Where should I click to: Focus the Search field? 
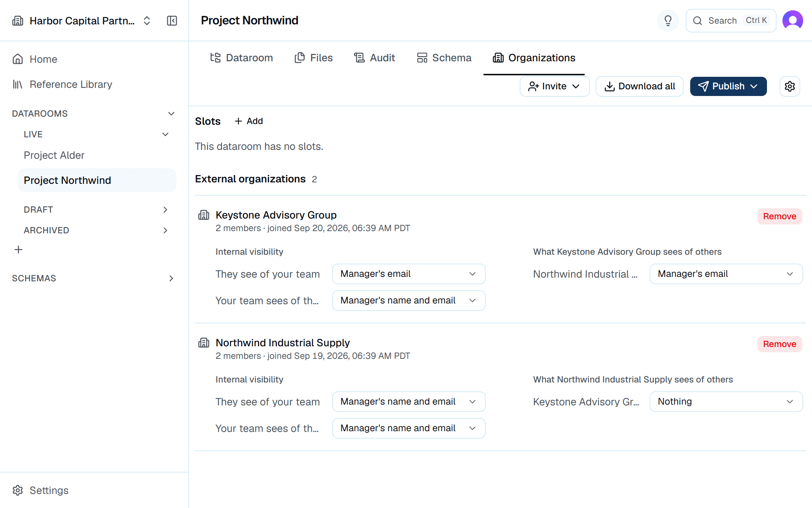[x=731, y=21]
